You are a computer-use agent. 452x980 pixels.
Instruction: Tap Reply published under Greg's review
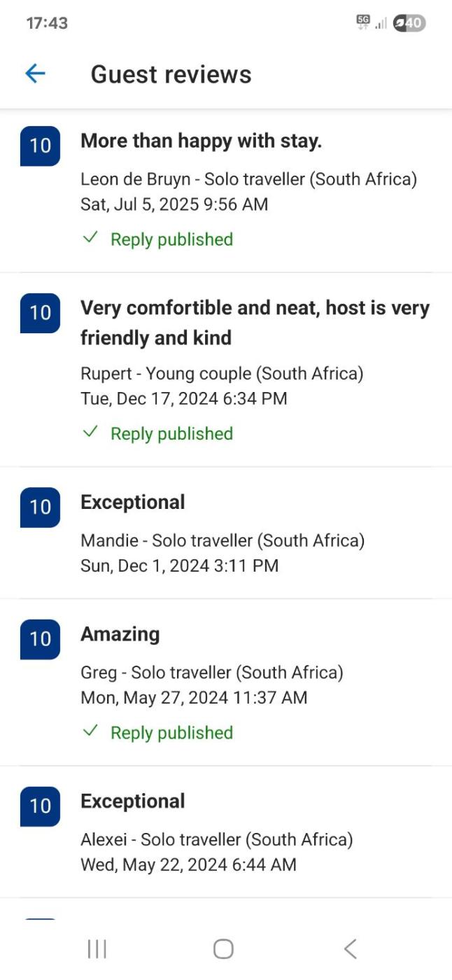171,733
